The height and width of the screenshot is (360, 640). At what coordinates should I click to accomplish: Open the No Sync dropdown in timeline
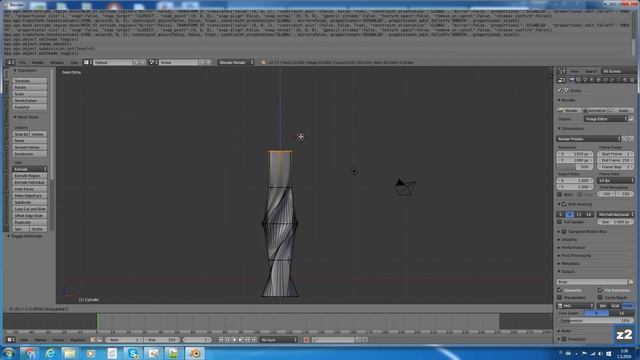point(279,340)
